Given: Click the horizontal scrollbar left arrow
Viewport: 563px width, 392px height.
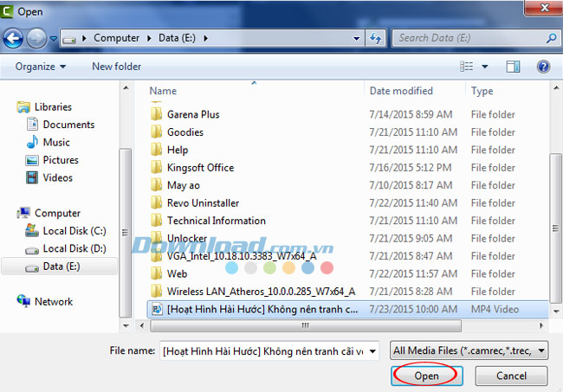Looking at the screenshot, I should [x=142, y=325].
